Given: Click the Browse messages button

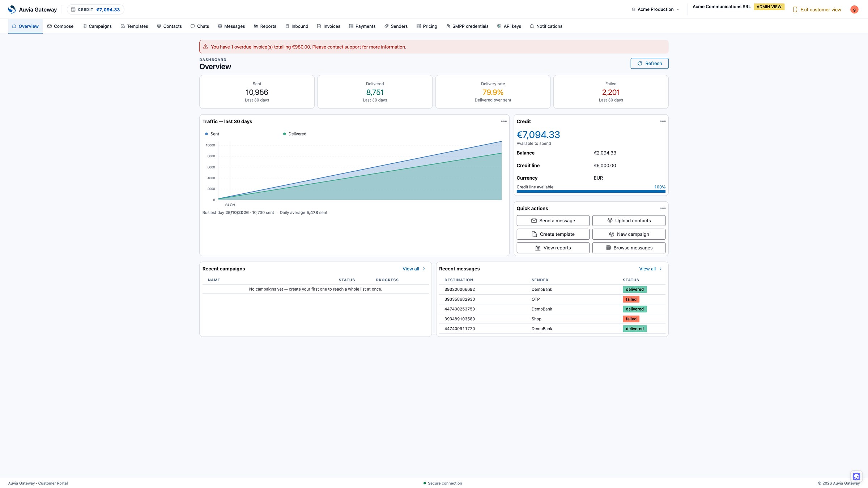Looking at the screenshot, I should 629,248.
